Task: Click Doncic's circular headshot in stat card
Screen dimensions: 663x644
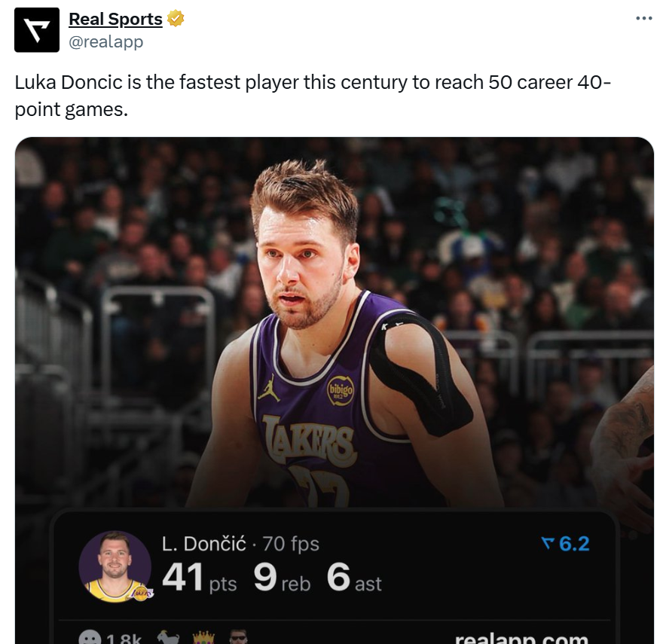Action: pos(115,565)
